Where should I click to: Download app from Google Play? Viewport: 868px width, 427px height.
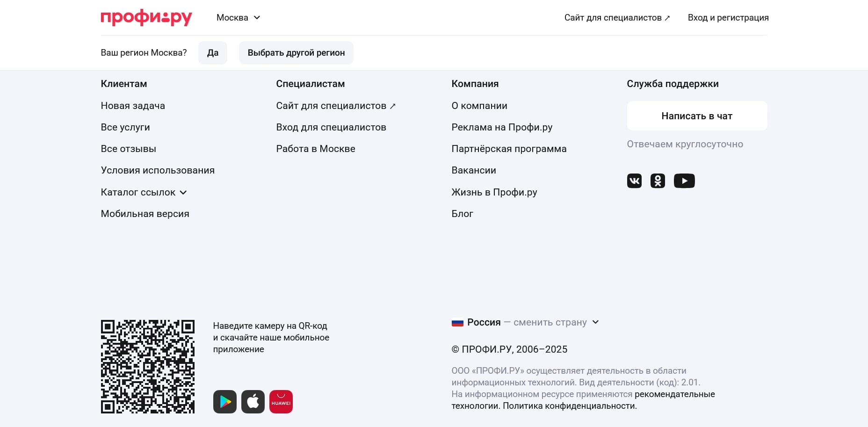[225, 401]
